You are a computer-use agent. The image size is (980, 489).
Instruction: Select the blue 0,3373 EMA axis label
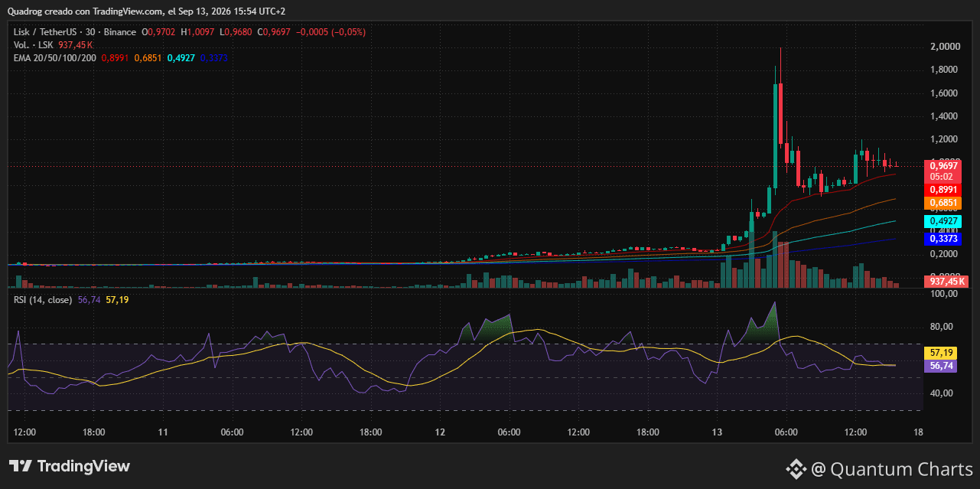942,239
